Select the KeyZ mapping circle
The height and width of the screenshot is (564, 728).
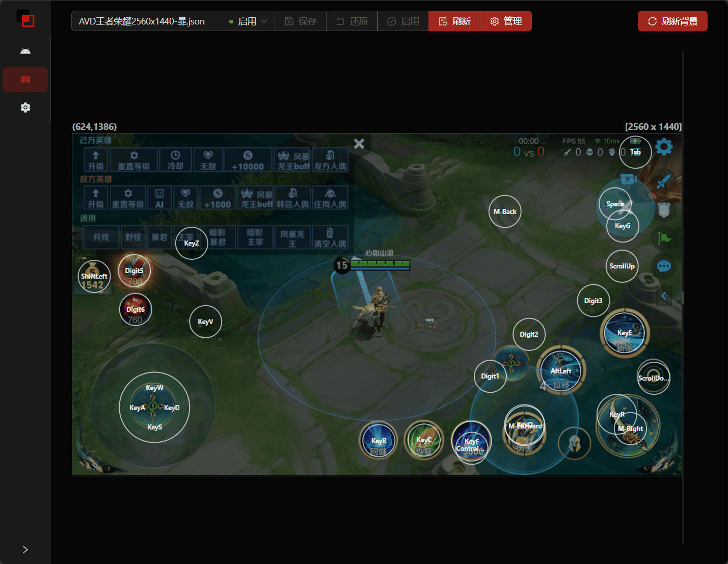click(191, 243)
